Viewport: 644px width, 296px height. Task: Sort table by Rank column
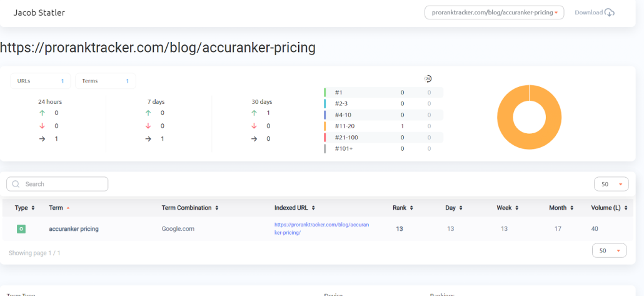pos(403,208)
